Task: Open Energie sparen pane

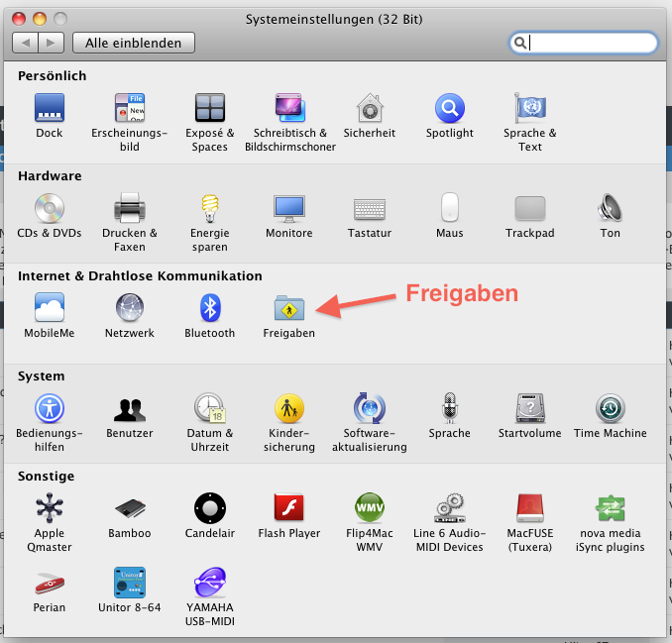Action: 209,208
